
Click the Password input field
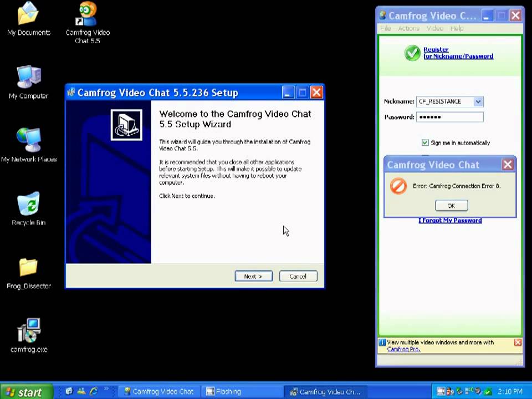(449, 117)
